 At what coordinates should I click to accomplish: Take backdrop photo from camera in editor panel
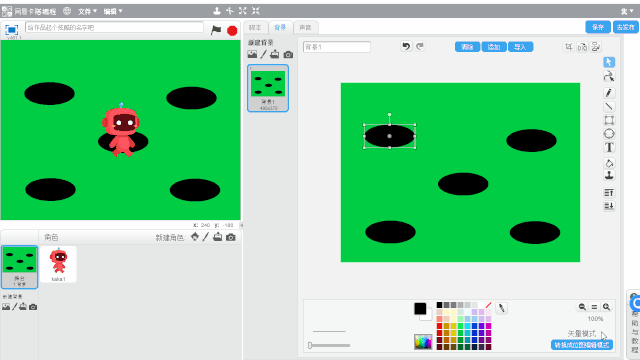(x=288, y=54)
